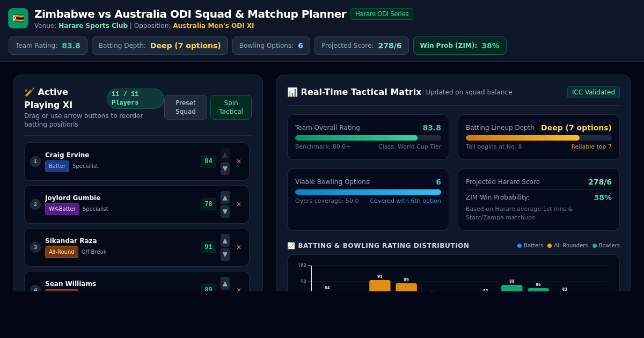The height and width of the screenshot is (338, 644).
Task: Click the Bowlers legend entry
Action: (606, 246)
